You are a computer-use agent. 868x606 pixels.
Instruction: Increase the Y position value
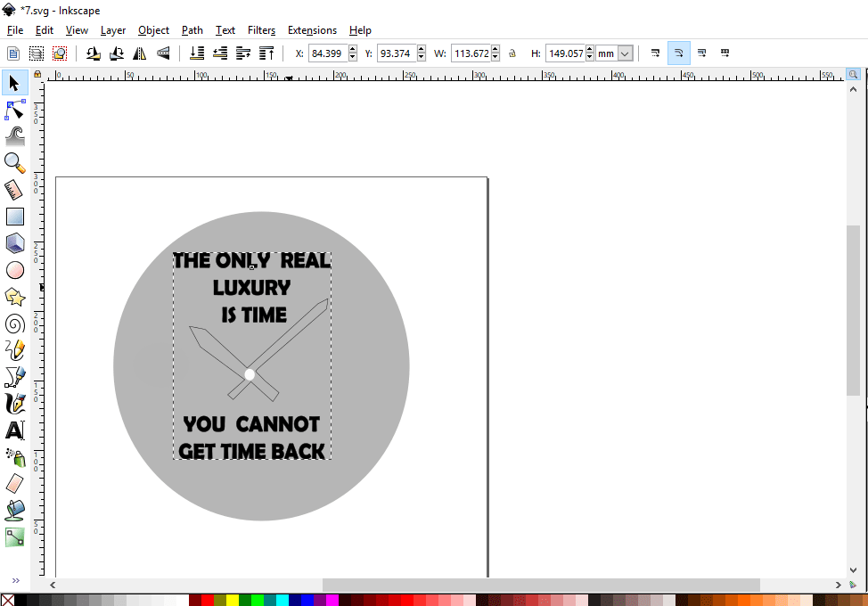click(422, 49)
